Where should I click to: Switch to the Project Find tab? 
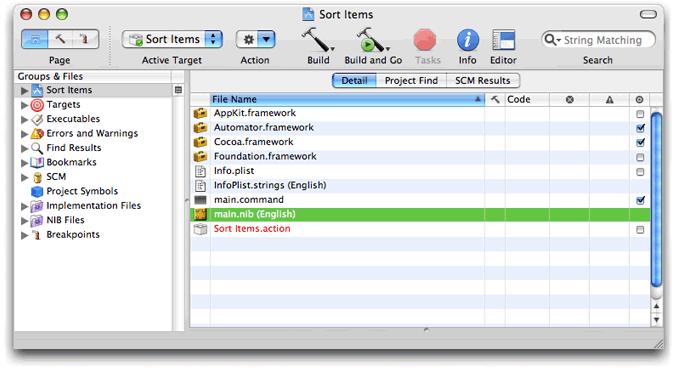click(411, 81)
